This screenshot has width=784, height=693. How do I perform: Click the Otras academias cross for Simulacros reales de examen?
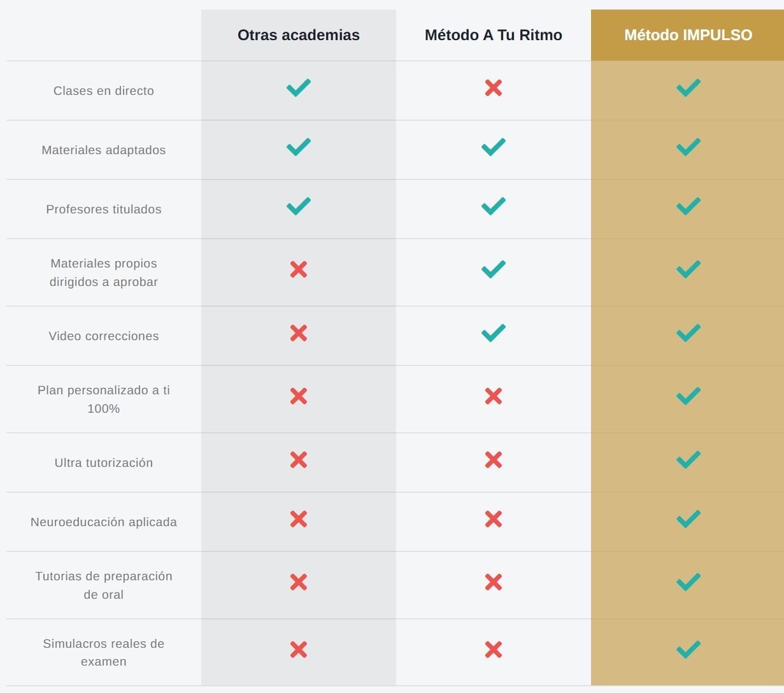coord(299,650)
